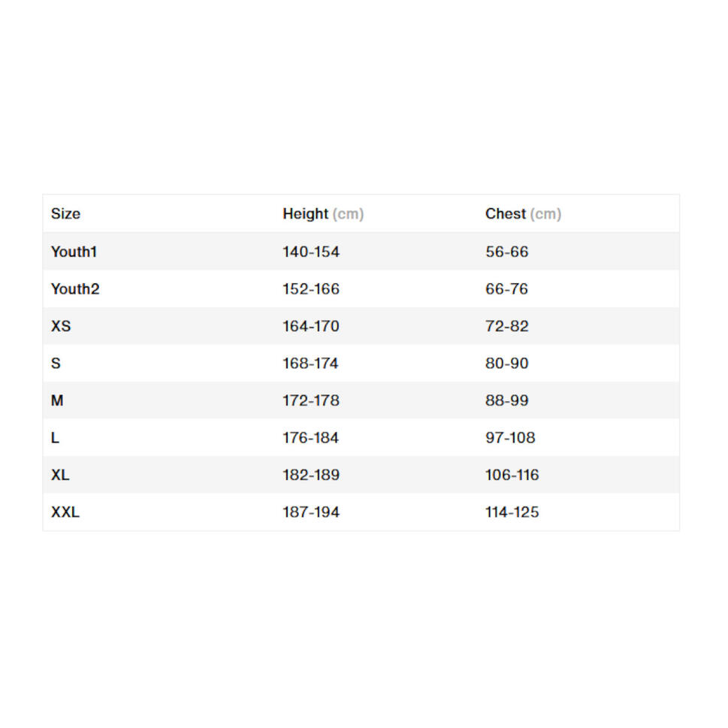
Task: Select the M size label
Action: 57,400
